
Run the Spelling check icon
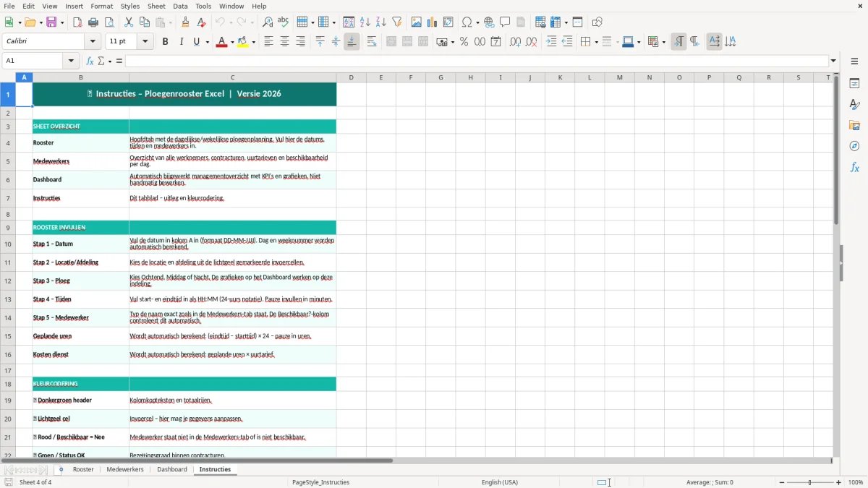(284, 22)
